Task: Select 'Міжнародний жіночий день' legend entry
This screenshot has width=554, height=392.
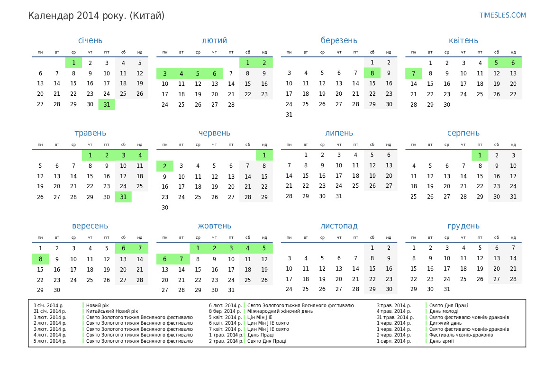Action: click(280, 311)
